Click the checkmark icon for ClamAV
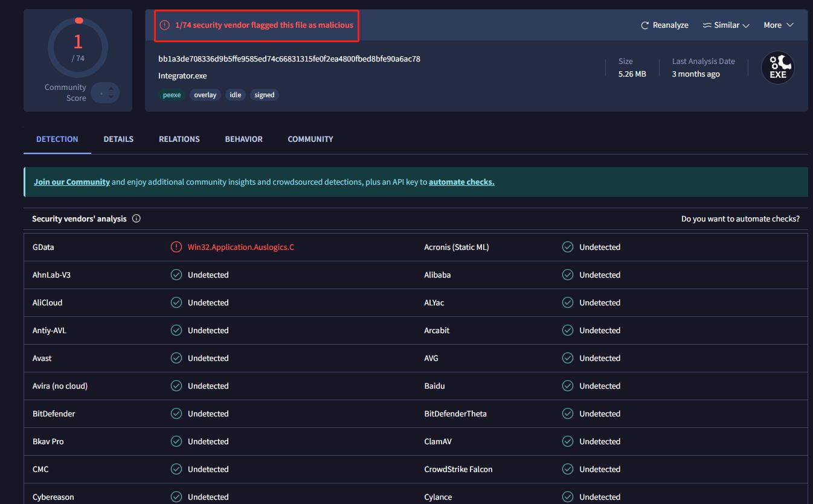The width and height of the screenshot is (813, 504). click(x=568, y=441)
